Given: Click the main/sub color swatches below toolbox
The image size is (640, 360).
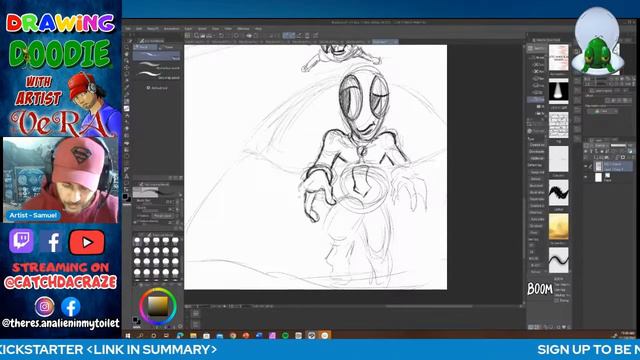Looking at the screenshot, I should (x=127, y=198).
